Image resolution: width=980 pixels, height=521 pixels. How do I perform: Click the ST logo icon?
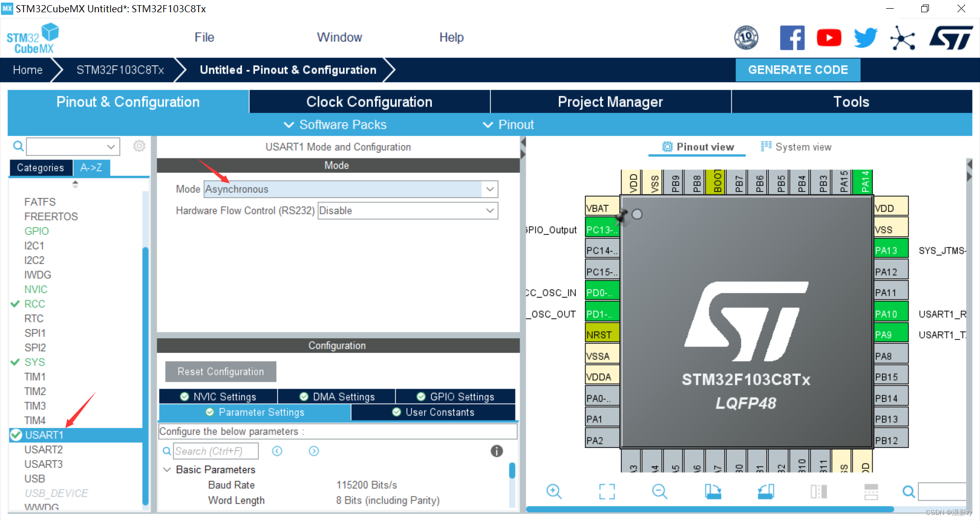tap(951, 38)
